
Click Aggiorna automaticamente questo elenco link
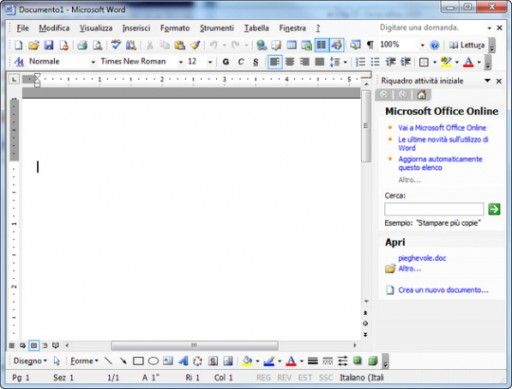(440, 163)
